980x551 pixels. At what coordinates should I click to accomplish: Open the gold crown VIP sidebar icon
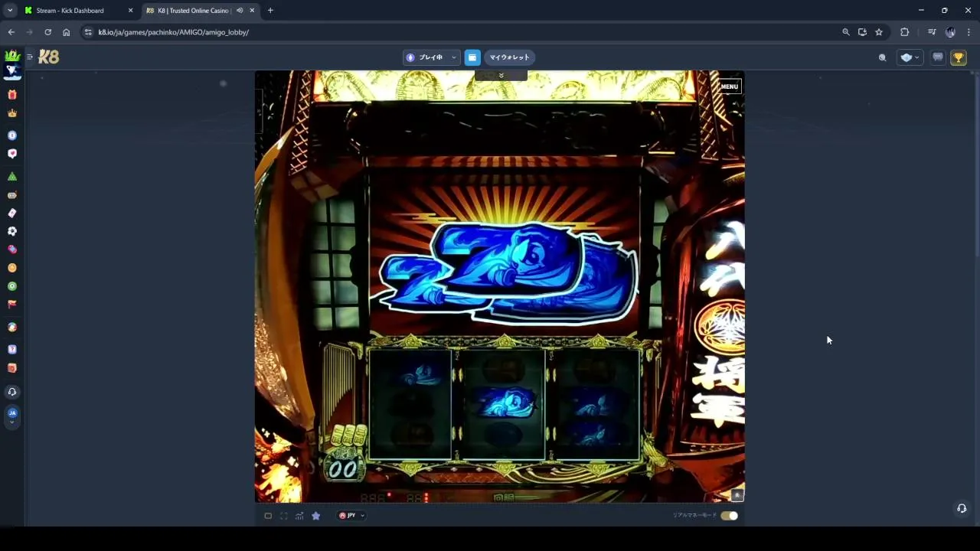(12, 113)
